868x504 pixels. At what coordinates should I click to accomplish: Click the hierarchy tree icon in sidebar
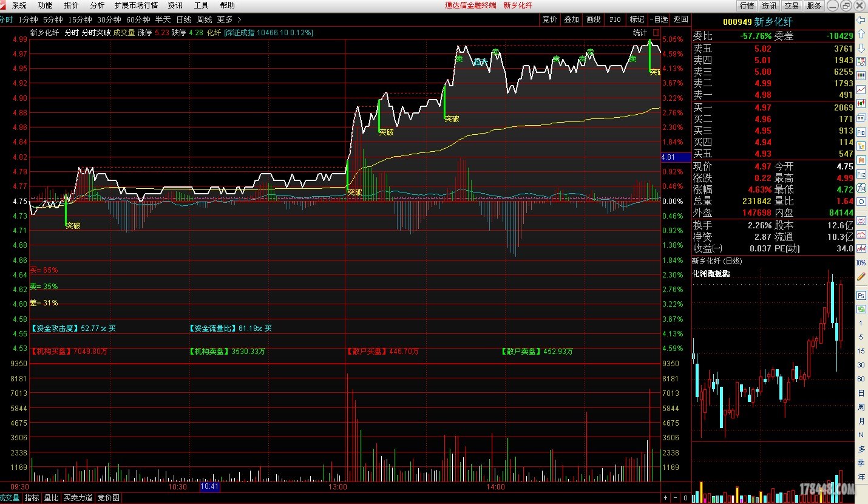(x=861, y=145)
